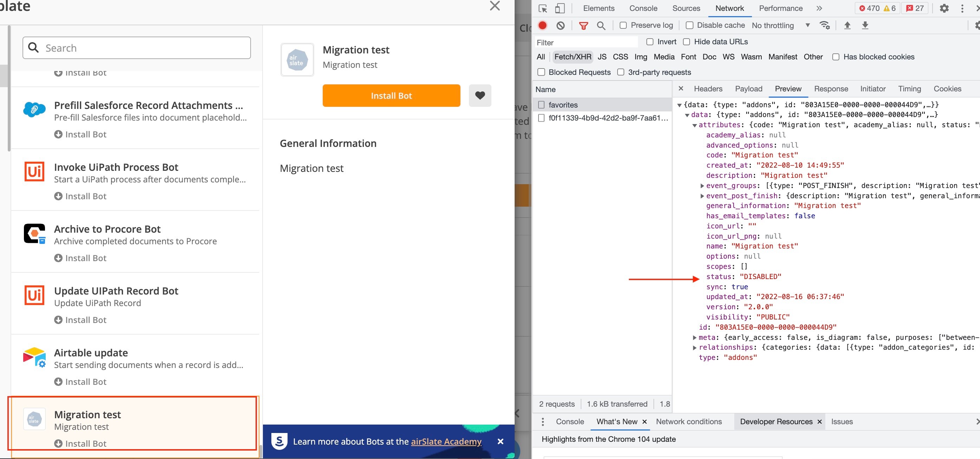Screen dimensions: 980x459
Task: Click the record network log icon
Action: [x=542, y=25]
